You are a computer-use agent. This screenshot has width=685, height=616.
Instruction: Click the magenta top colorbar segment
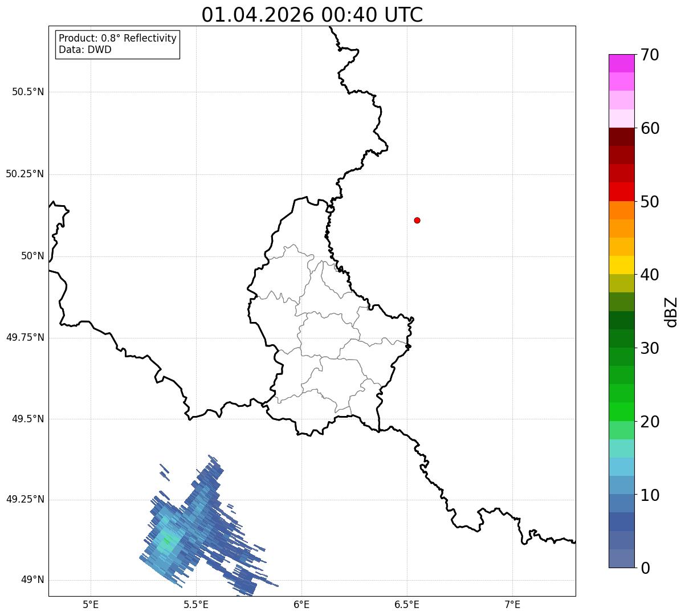tap(621, 63)
